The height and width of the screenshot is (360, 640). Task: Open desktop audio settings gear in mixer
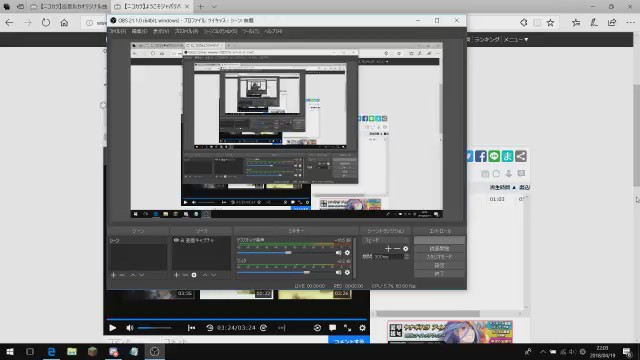pos(347,253)
